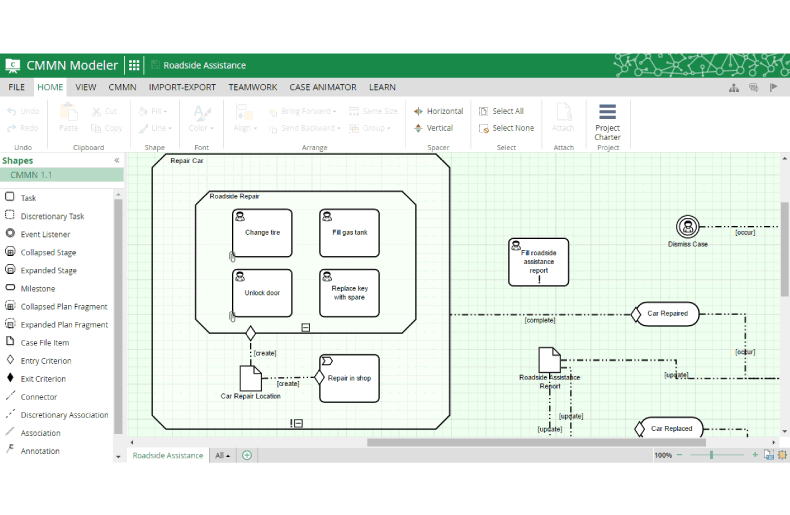Click the Vertical spacer tool
Viewport: 790px width, 515px height.
click(x=433, y=128)
